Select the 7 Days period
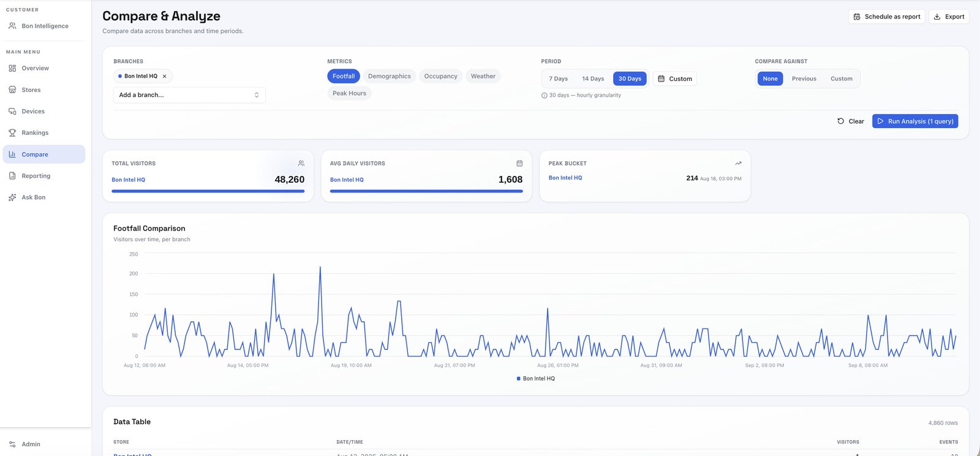The image size is (980, 456). coord(559,78)
